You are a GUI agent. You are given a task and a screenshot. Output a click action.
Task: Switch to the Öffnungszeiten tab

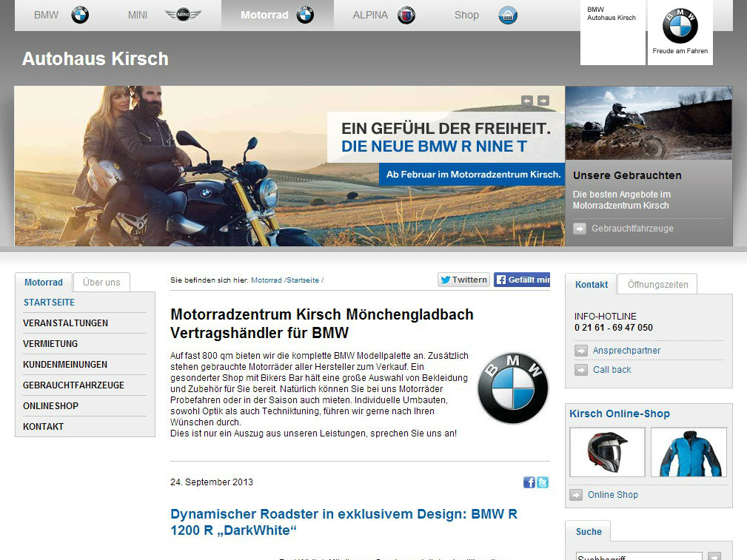click(x=657, y=284)
